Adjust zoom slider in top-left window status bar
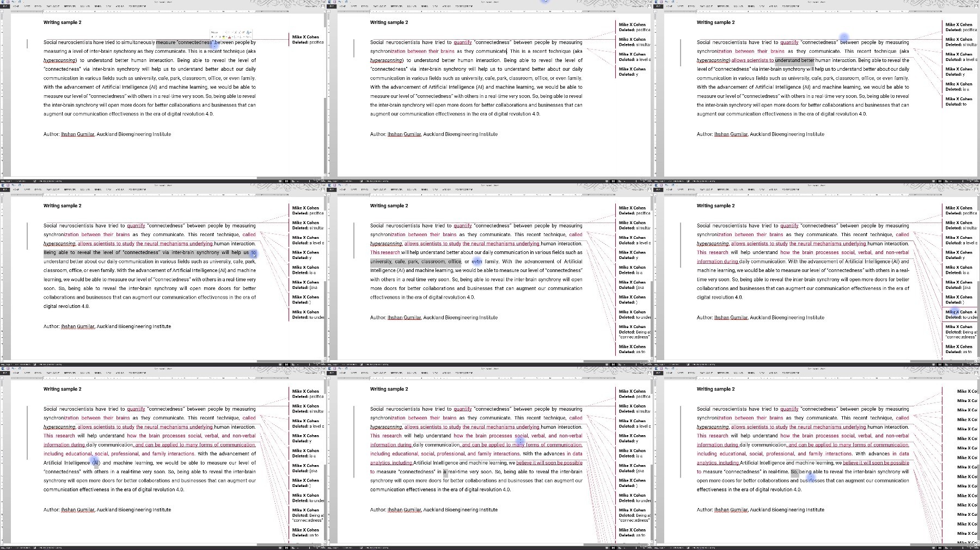Screen dimensions: 980x550 (x=309, y=181)
